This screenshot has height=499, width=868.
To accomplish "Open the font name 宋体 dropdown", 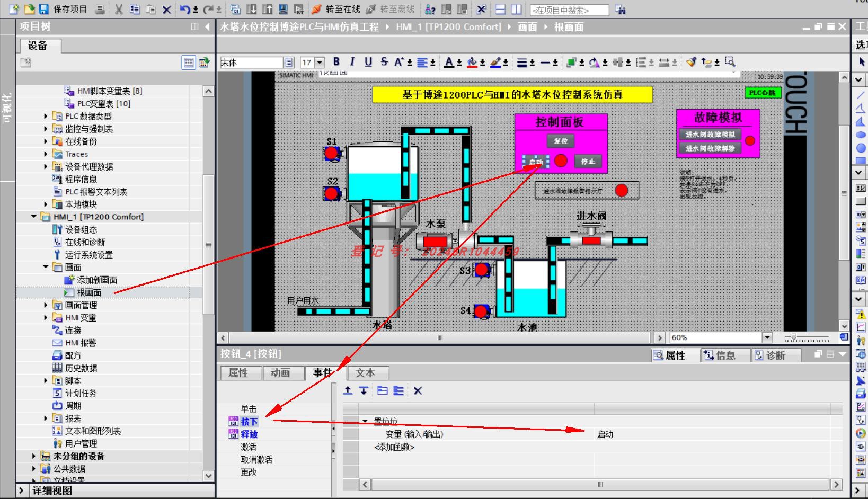I will (289, 63).
